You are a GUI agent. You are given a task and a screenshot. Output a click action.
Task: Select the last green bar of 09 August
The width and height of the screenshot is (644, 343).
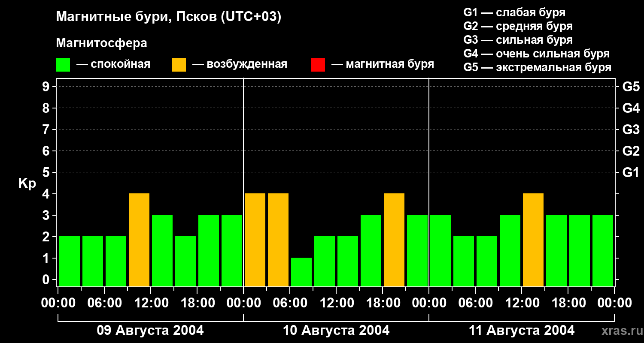pyautogui.click(x=232, y=251)
